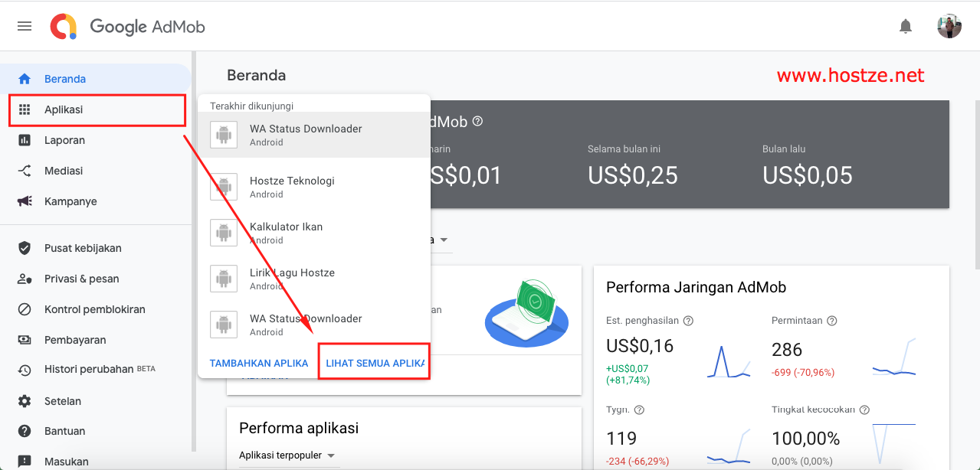Open Pembayaran page

click(x=96, y=340)
